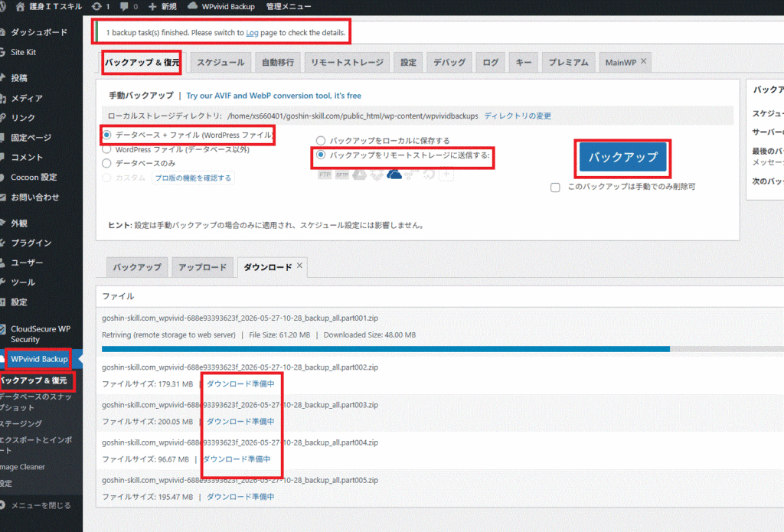Click the blue バックアップ button

pos(622,157)
